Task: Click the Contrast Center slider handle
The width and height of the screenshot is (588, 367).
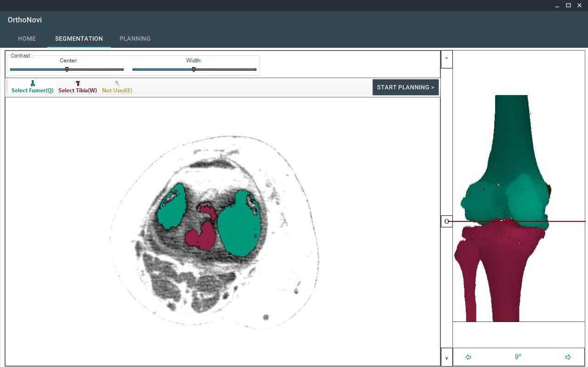Action: 67,69
